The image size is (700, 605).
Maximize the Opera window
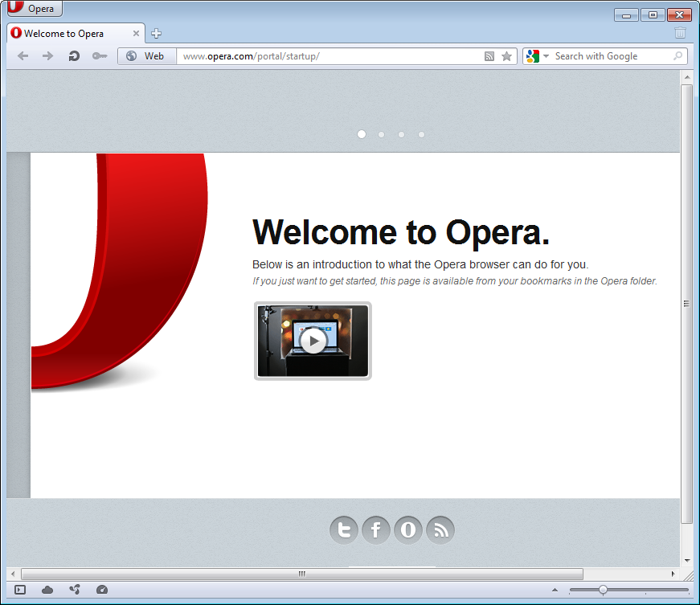tap(653, 15)
